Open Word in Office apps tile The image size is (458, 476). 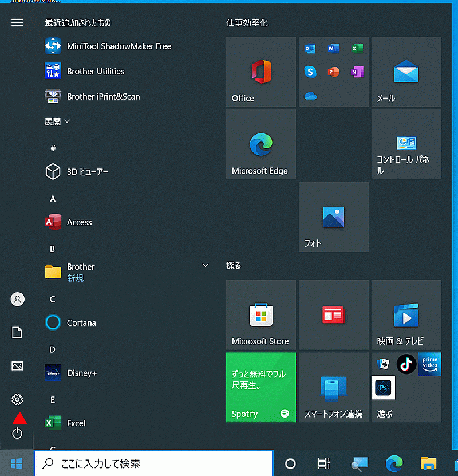[334, 49]
